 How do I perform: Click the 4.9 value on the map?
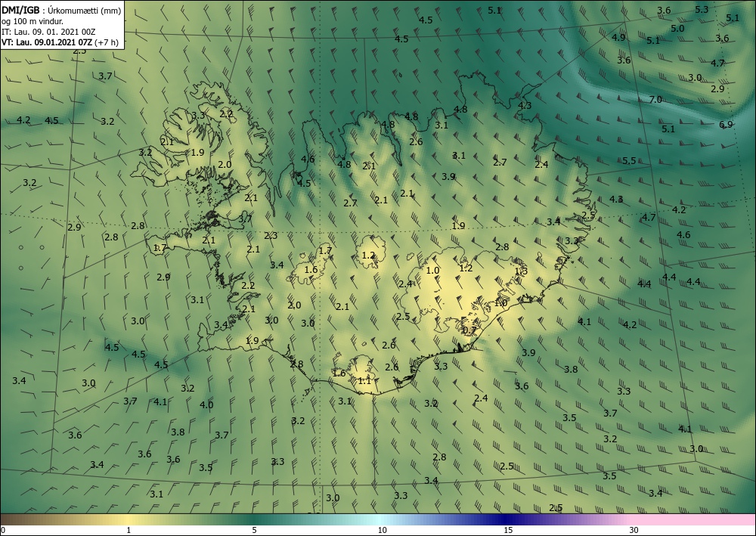618,38
